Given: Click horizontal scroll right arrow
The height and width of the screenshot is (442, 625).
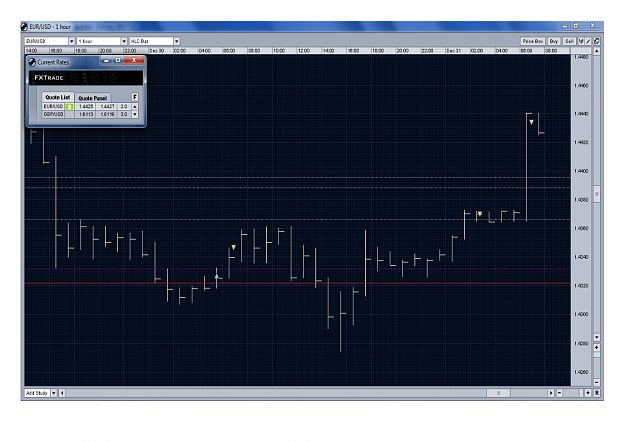Looking at the screenshot, I should click(551, 393).
